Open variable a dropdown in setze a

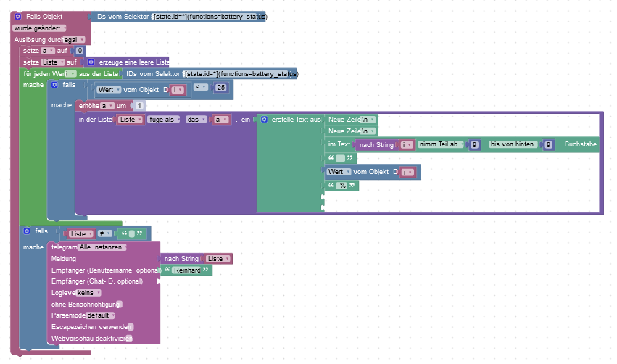click(48, 51)
